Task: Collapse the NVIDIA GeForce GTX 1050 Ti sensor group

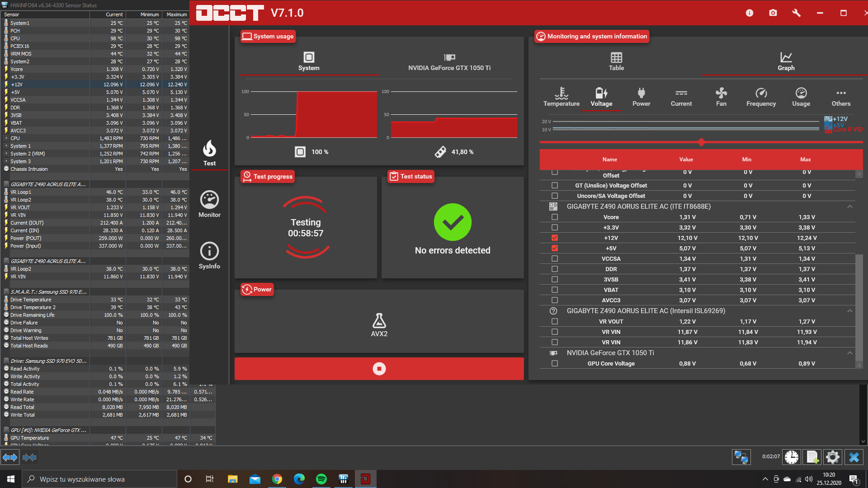Action: (x=850, y=353)
